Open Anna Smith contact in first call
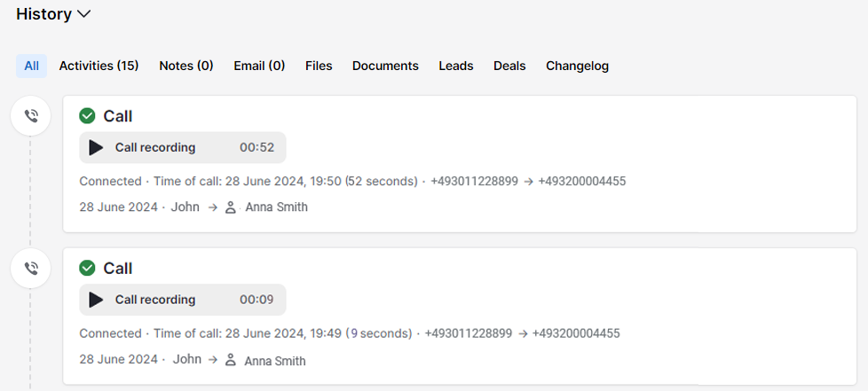 (x=277, y=207)
